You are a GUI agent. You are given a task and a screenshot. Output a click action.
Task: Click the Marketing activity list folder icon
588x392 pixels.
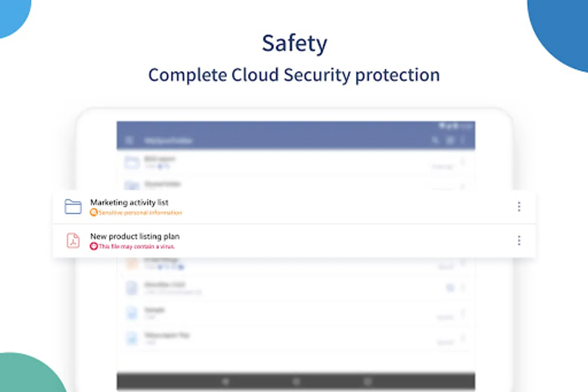point(73,206)
